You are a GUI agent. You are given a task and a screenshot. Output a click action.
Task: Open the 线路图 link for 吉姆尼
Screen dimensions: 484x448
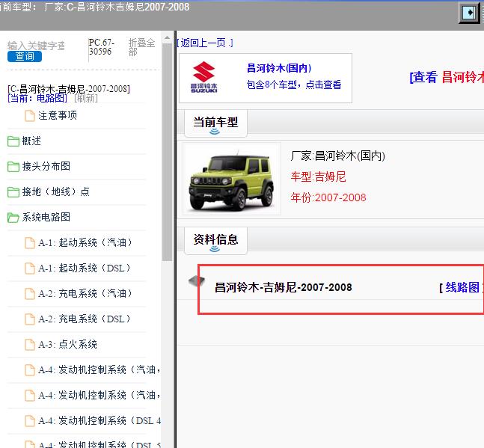(x=462, y=287)
